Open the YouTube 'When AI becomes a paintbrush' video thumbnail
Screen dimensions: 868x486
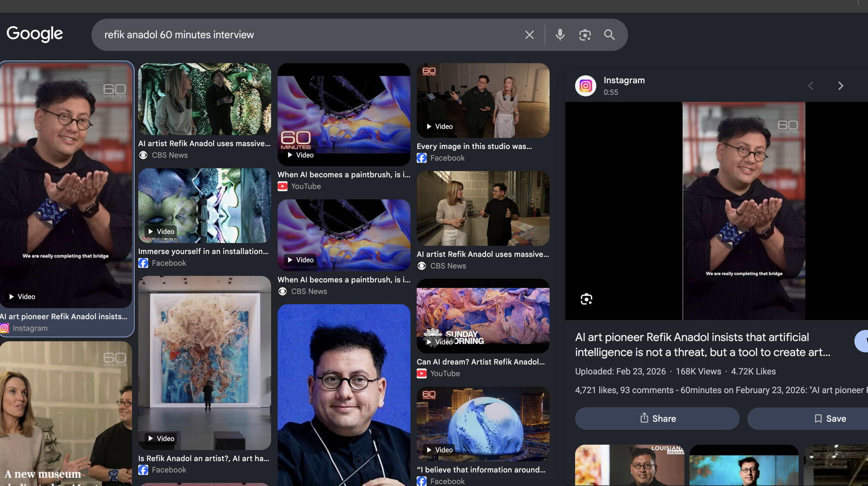pos(344,114)
